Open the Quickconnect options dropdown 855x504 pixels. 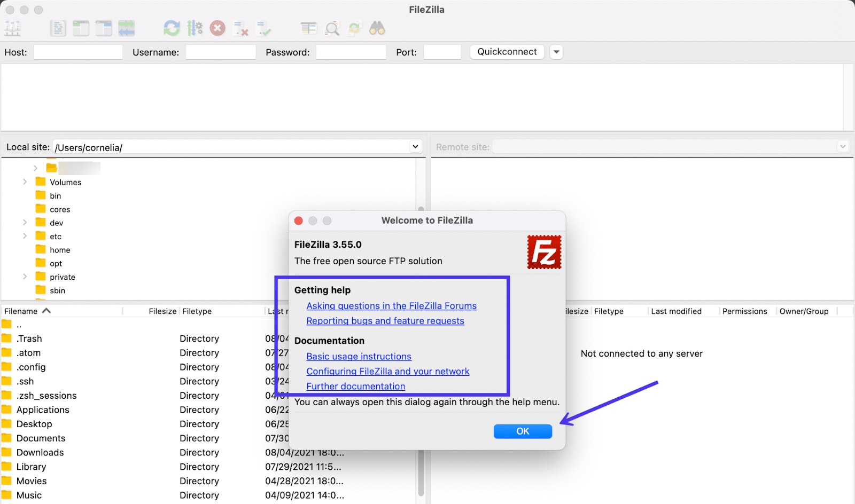coord(556,52)
